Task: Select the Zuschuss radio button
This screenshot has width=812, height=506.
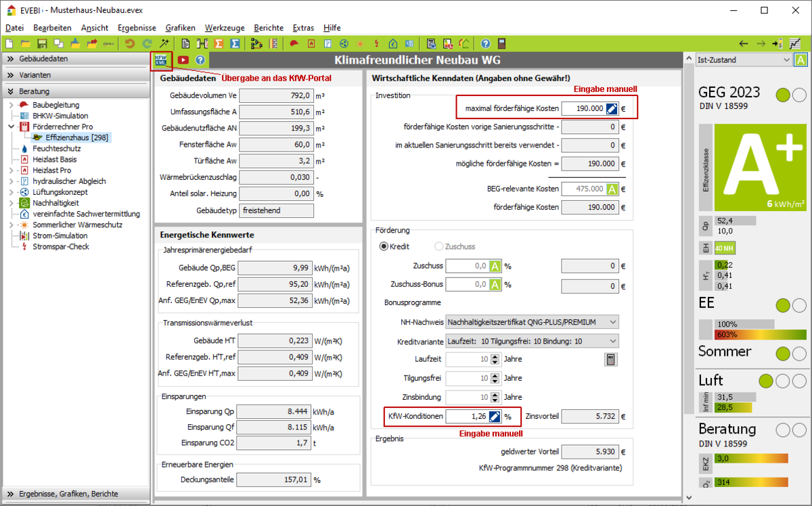Action: [x=440, y=247]
